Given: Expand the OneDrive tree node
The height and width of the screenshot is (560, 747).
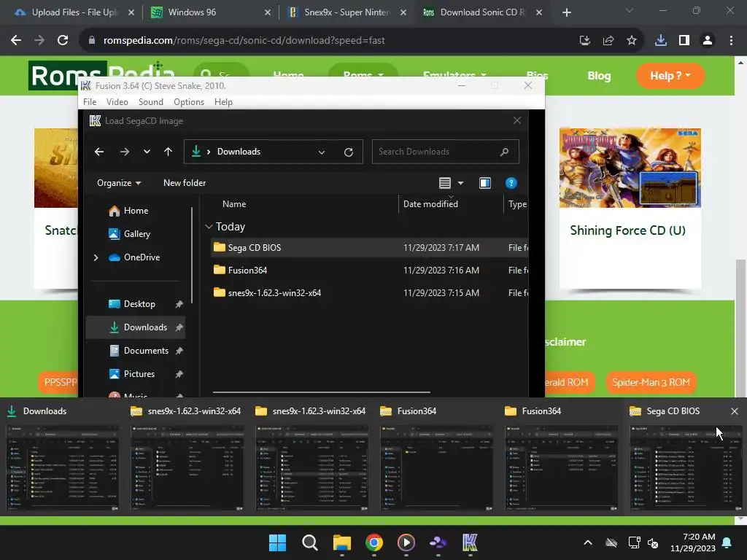Looking at the screenshot, I should coord(96,257).
